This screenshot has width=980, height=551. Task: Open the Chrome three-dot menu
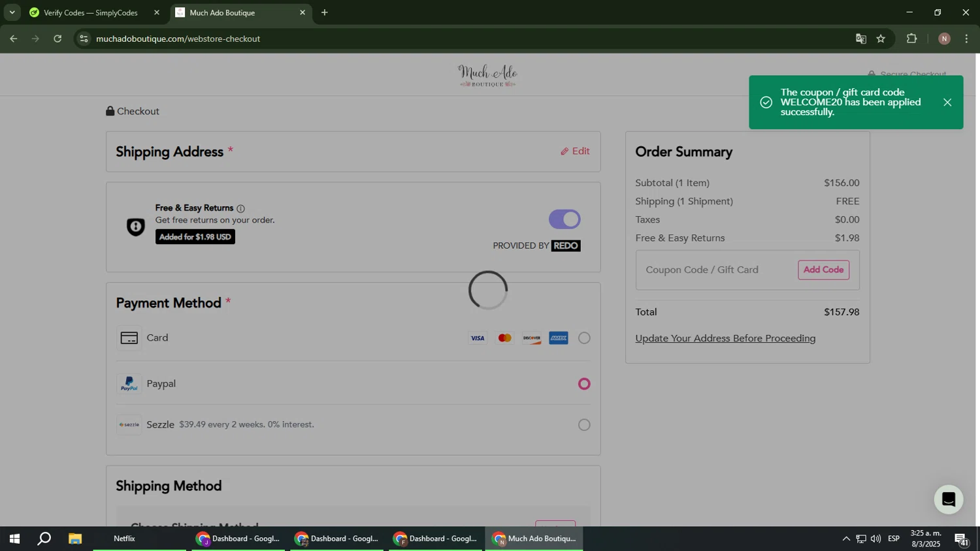tap(966, 39)
